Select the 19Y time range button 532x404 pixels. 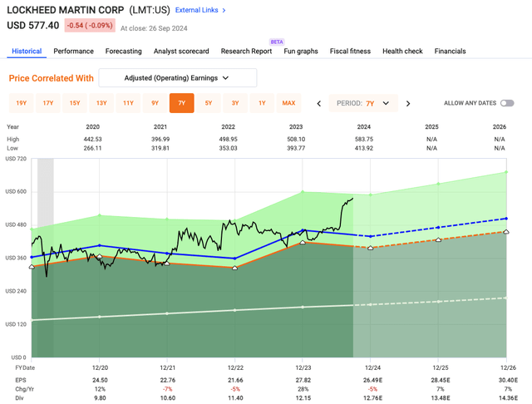[22, 103]
